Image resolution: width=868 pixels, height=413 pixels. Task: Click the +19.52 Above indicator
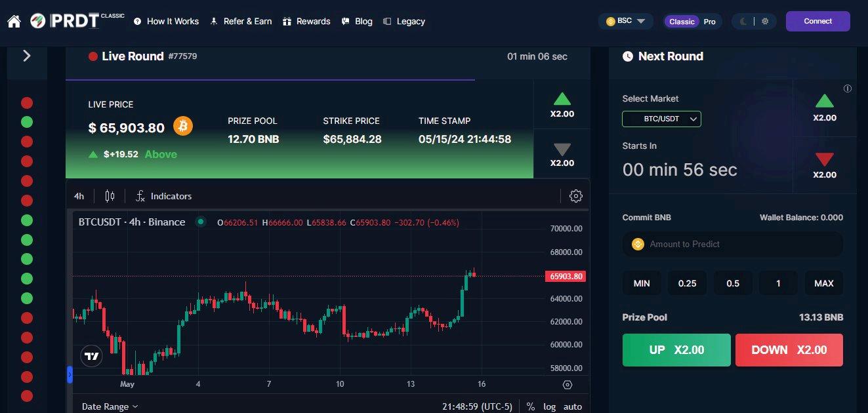(133, 155)
